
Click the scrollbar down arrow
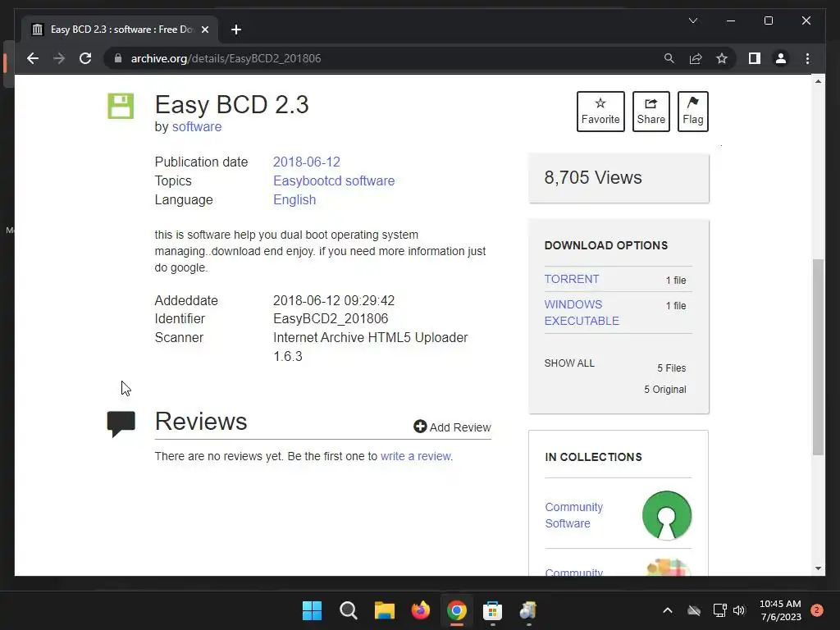[x=818, y=568]
